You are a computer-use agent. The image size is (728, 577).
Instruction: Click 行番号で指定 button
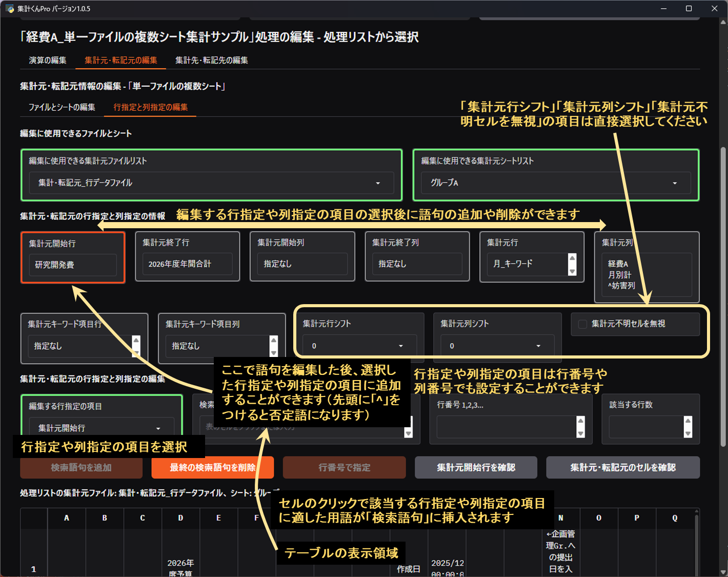click(345, 467)
